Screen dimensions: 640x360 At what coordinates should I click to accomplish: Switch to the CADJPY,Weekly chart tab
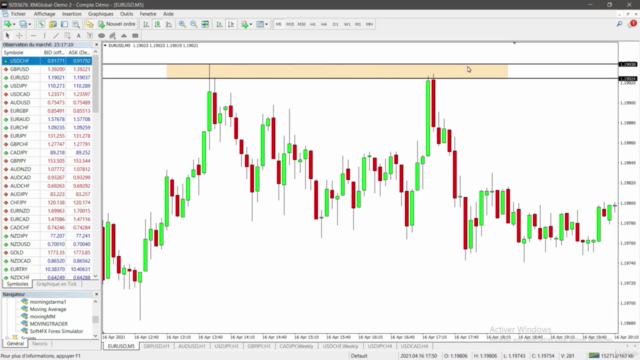[296, 346]
